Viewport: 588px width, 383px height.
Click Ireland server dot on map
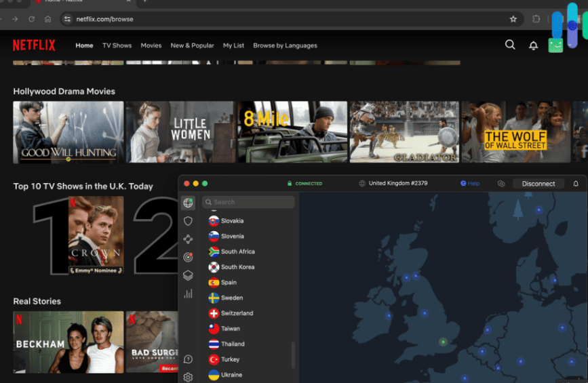point(389,315)
